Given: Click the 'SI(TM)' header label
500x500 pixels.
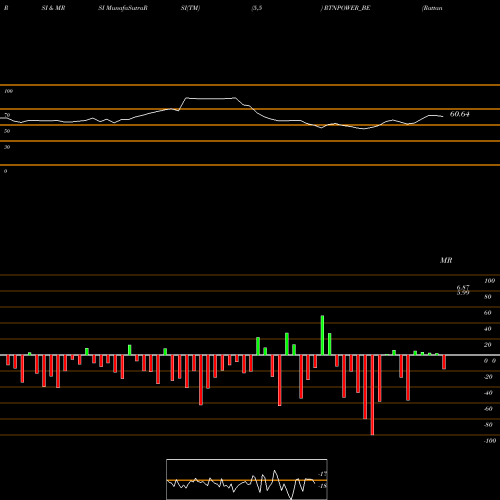Looking at the screenshot, I should click(190, 8).
